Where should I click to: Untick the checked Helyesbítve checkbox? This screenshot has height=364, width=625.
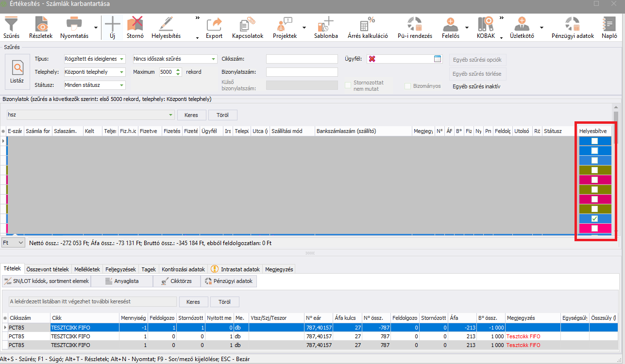click(x=594, y=219)
